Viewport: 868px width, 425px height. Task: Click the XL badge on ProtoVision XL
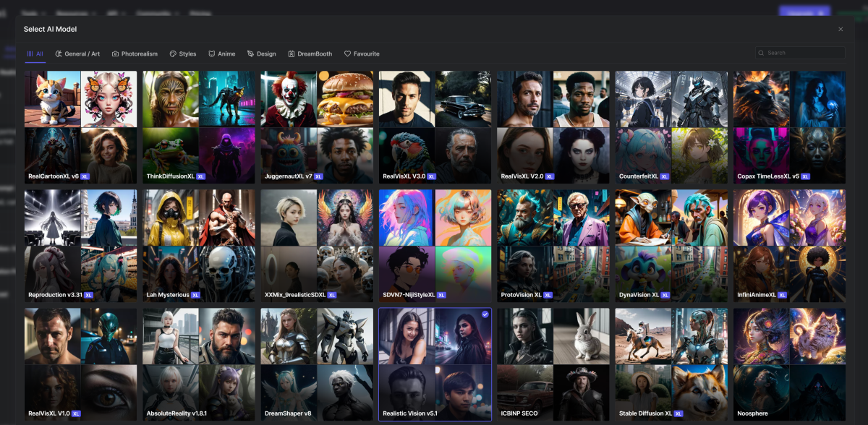[x=548, y=295]
